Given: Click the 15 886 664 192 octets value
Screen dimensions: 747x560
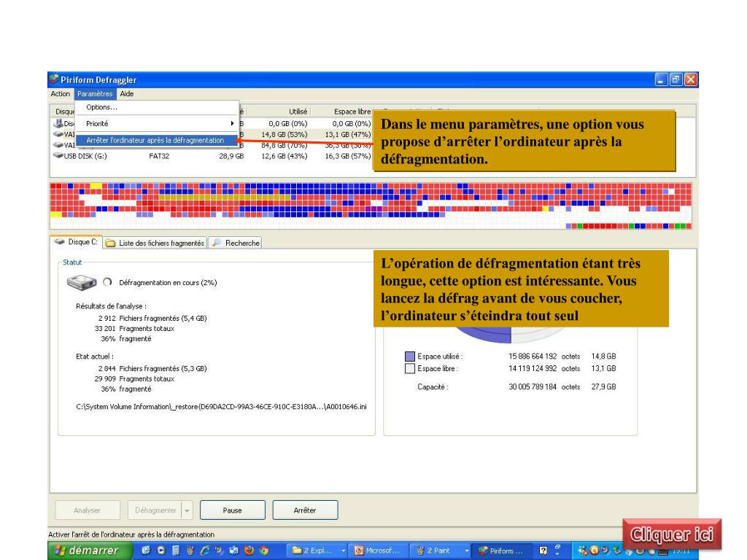Looking at the screenshot, I should pos(544,356).
